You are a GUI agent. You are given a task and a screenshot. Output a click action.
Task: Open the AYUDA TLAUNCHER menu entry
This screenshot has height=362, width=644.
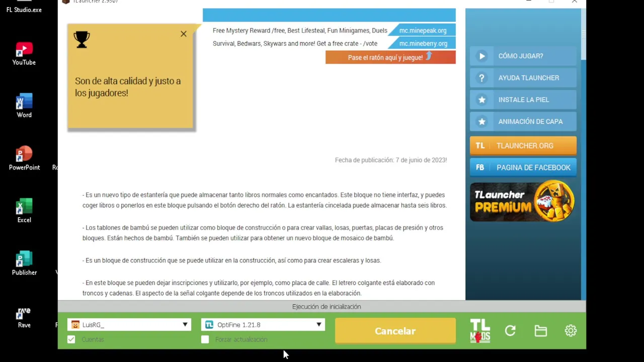[523, 78]
